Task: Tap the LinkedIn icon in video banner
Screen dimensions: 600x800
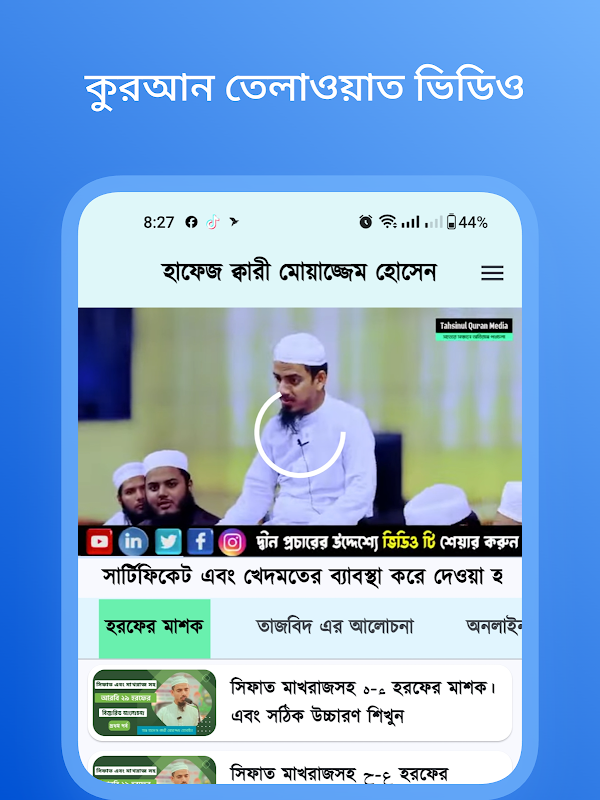Action: tap(133, 541)
